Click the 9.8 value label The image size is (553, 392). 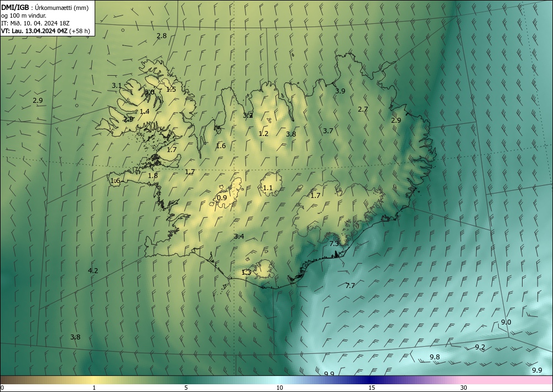coord(435,357)
